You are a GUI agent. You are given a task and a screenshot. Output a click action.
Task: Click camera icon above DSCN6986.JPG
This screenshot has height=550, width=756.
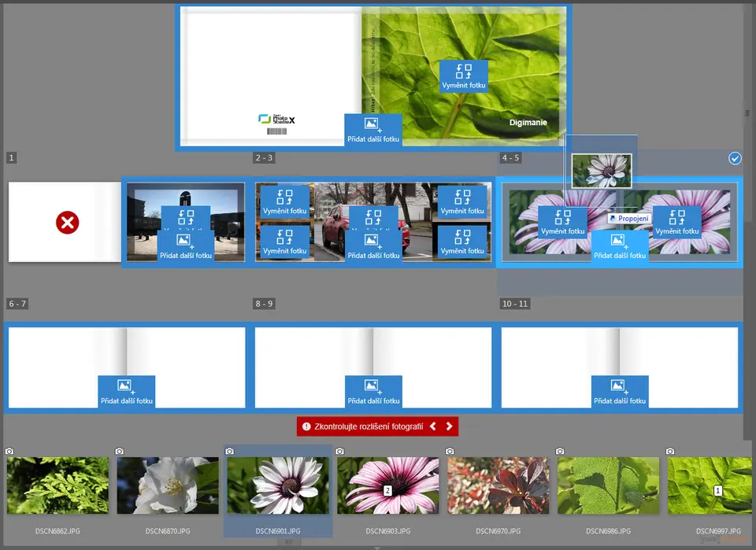pos(560,452)
